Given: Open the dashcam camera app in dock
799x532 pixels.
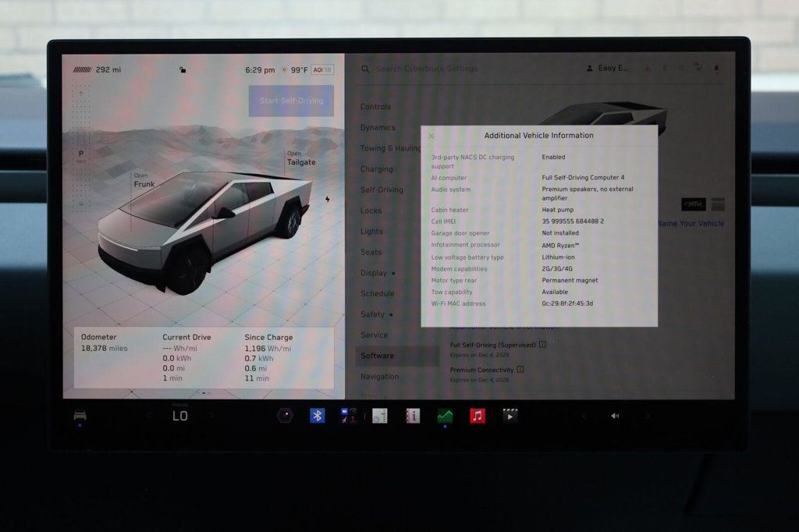Looking at the screenshot, I should [285, 416].
